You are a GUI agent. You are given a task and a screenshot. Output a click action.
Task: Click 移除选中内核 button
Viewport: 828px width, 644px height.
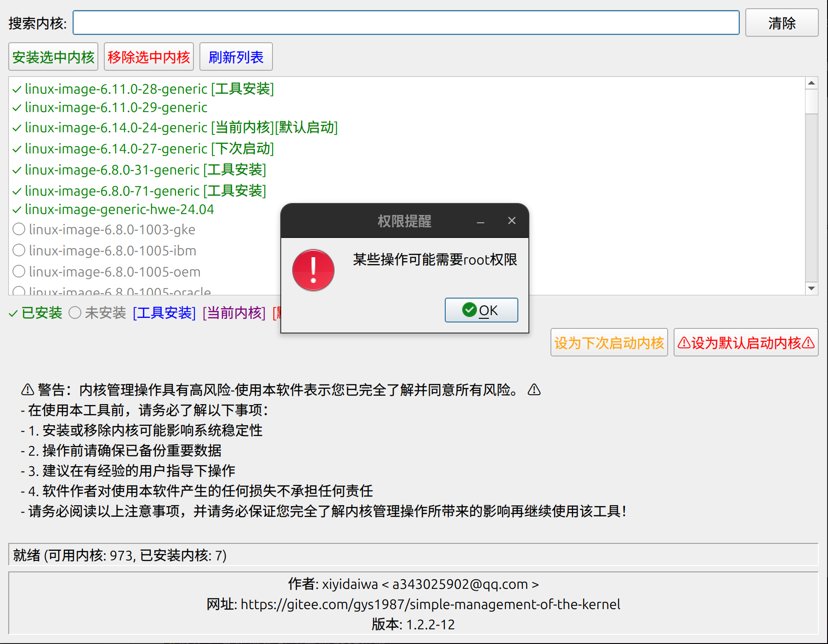149,57
